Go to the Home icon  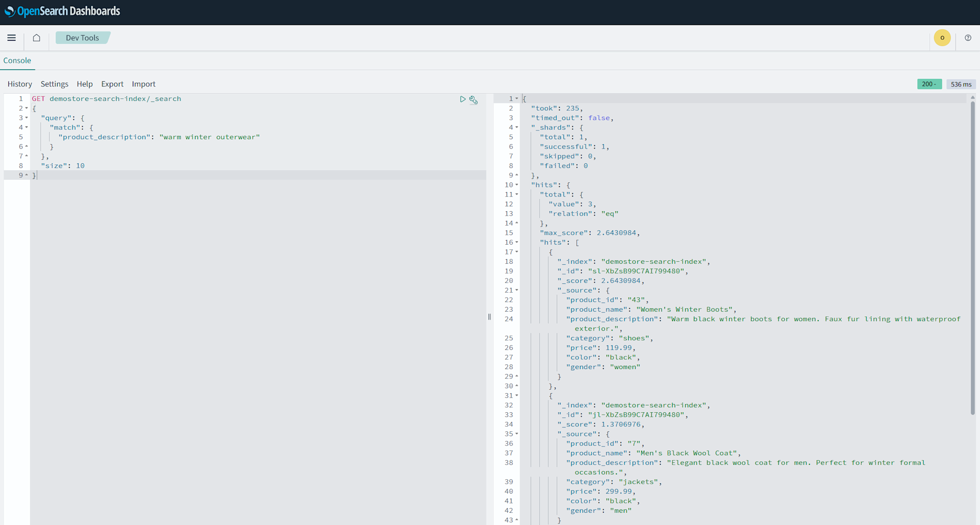pyautogui.click(x=37, y=38)
